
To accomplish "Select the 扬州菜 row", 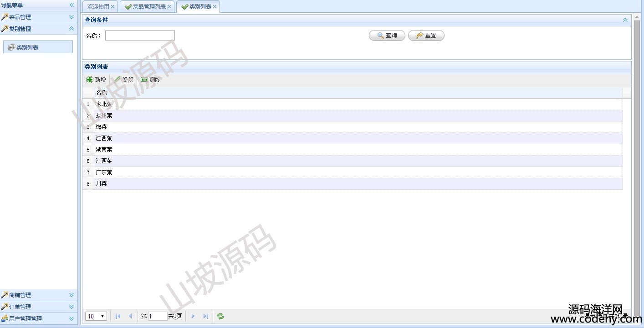I will click(353, 116).
